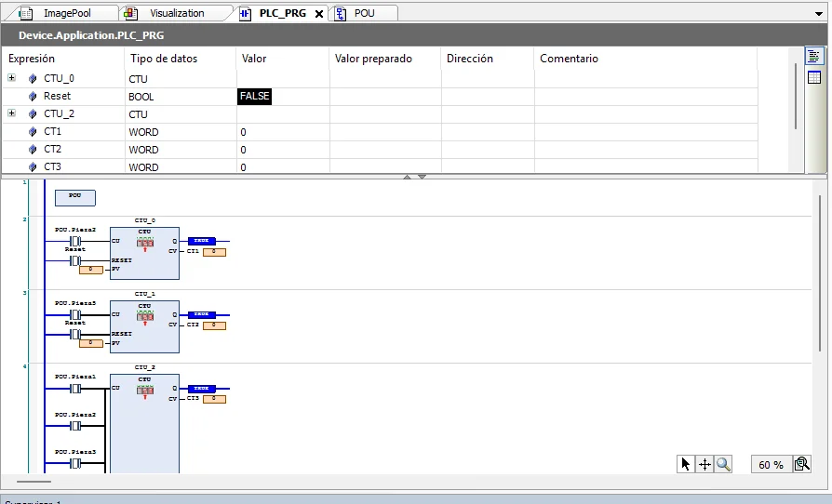Select the FALSE value of Reset

tap(255, 96)
